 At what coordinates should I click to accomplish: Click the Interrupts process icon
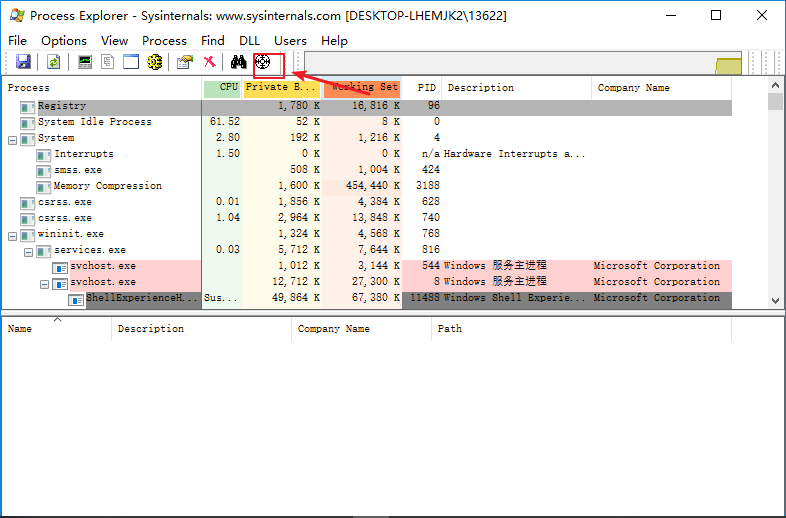[43, 155]
